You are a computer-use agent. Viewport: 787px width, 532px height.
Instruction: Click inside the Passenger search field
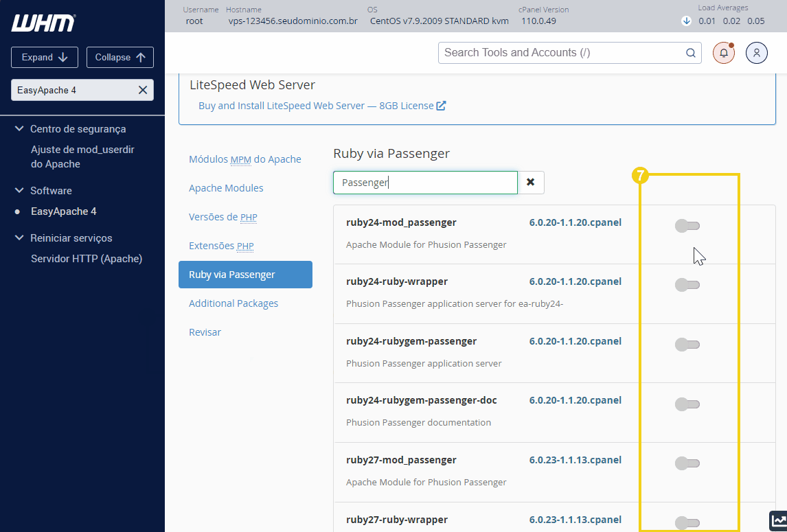(424, 182)
